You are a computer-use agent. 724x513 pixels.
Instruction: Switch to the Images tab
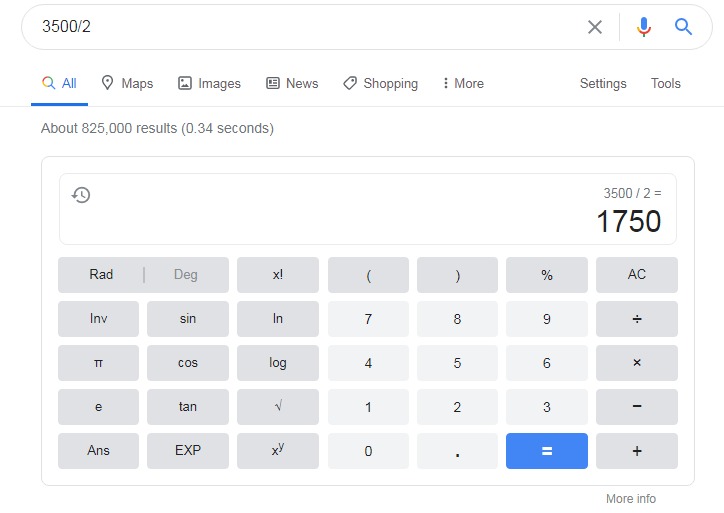point(210,83)
